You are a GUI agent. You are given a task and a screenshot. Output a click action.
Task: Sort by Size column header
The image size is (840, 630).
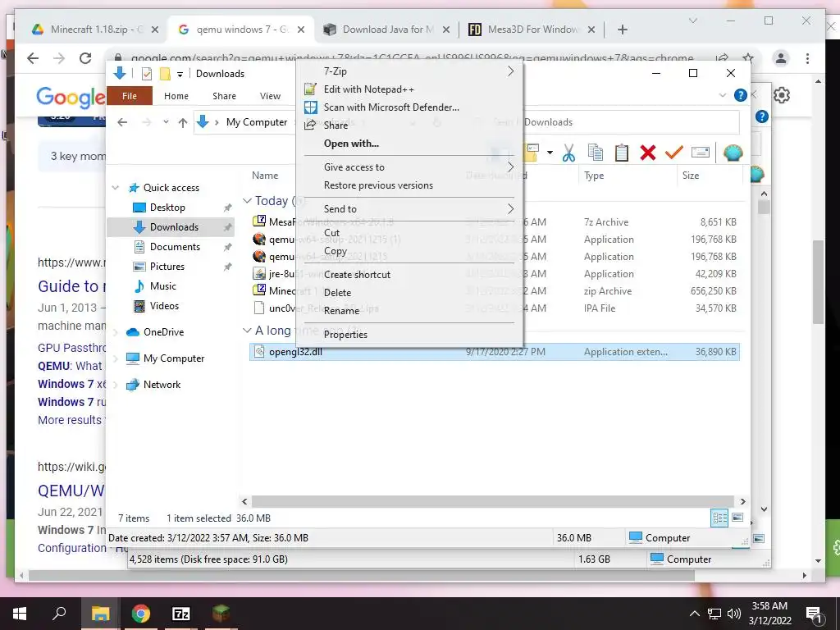coord(710,176)
